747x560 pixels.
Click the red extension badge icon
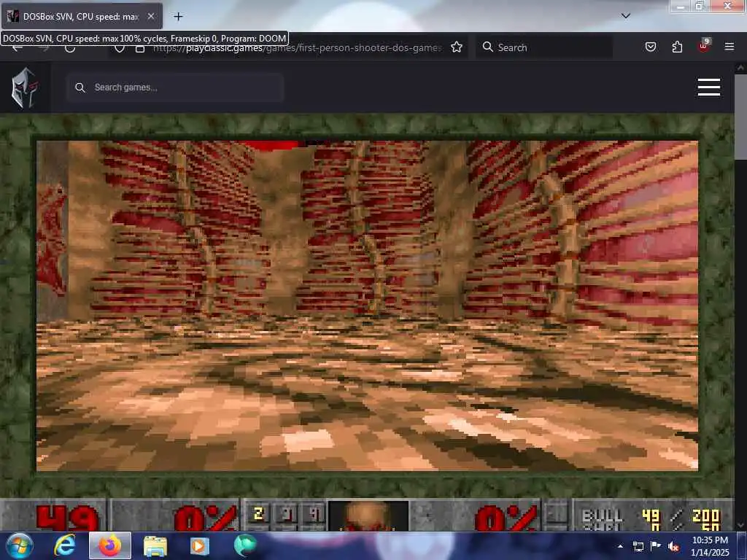click(703, 46)
